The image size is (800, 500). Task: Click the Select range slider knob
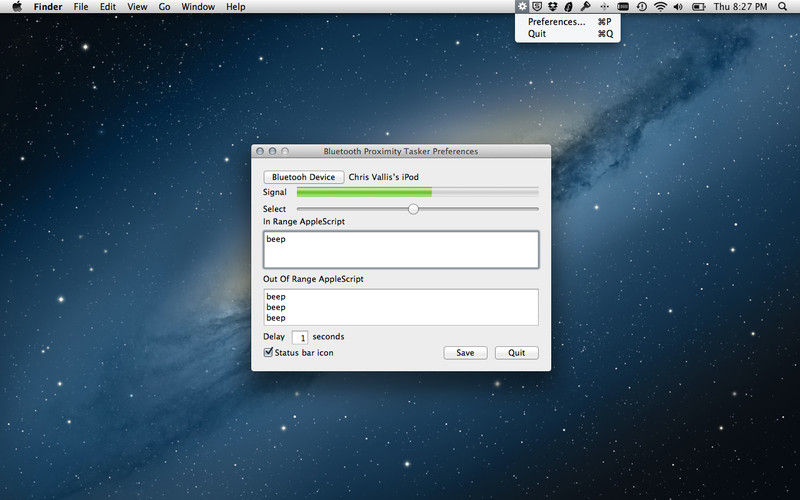pos(413,209)
